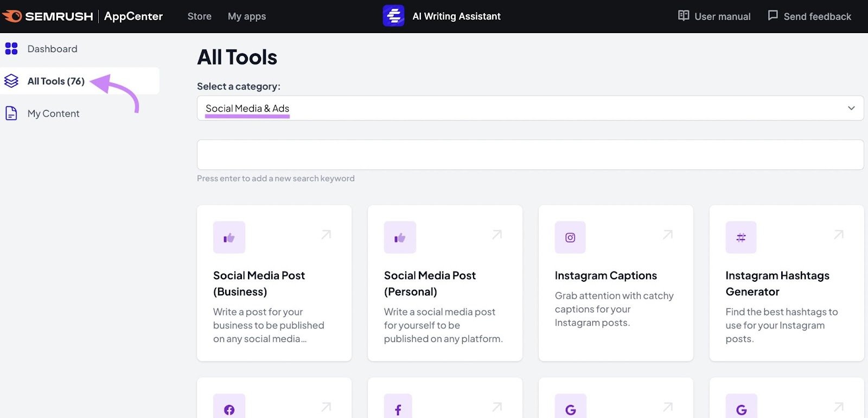Open Instagram Captions tool title
Screen dimensions: 868x418
pyautogui.click(x=605, y=275)
